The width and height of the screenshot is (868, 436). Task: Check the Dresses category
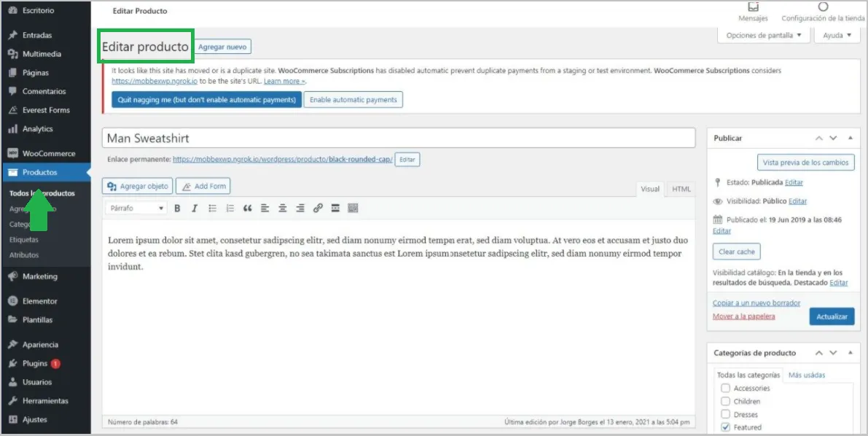point(725,414)
